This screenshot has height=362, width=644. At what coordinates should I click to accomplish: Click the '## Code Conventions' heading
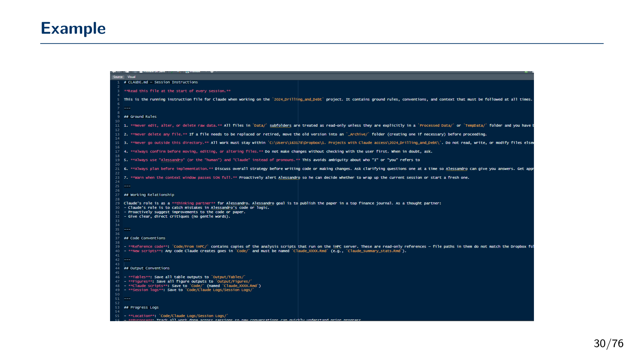144,238
